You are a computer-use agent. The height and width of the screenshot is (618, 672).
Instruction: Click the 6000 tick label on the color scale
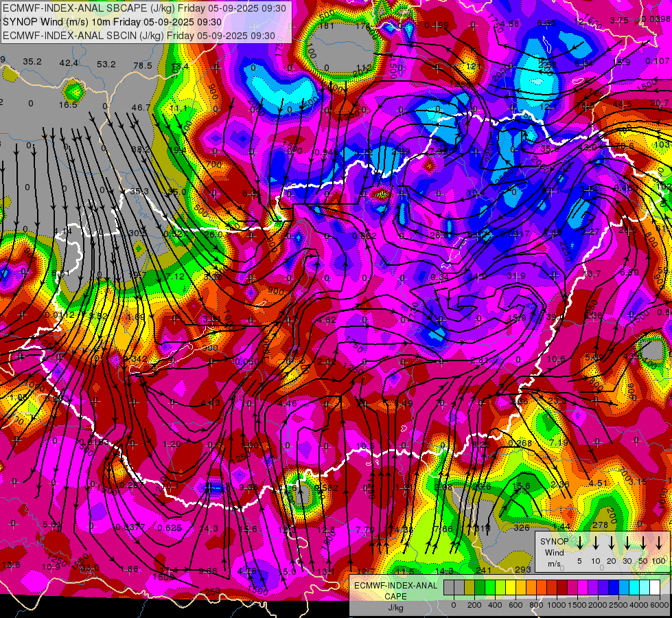pos(660,605)
